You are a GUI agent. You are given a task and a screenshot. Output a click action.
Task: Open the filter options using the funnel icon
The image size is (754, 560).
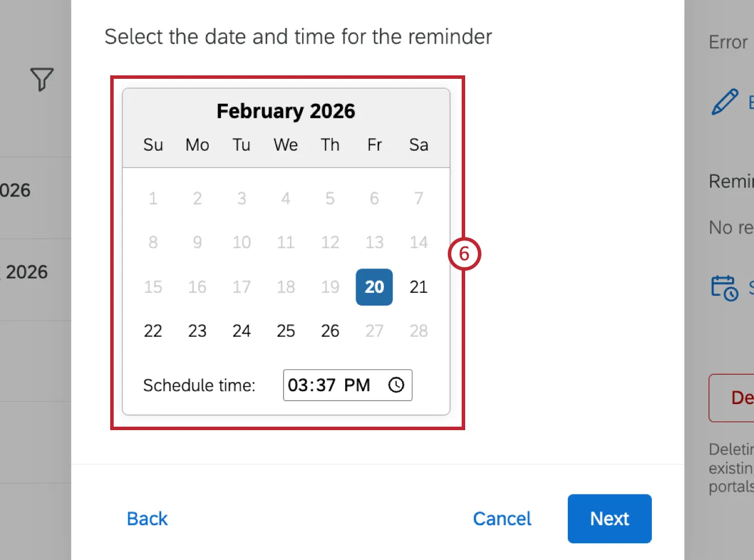point(41,79)
